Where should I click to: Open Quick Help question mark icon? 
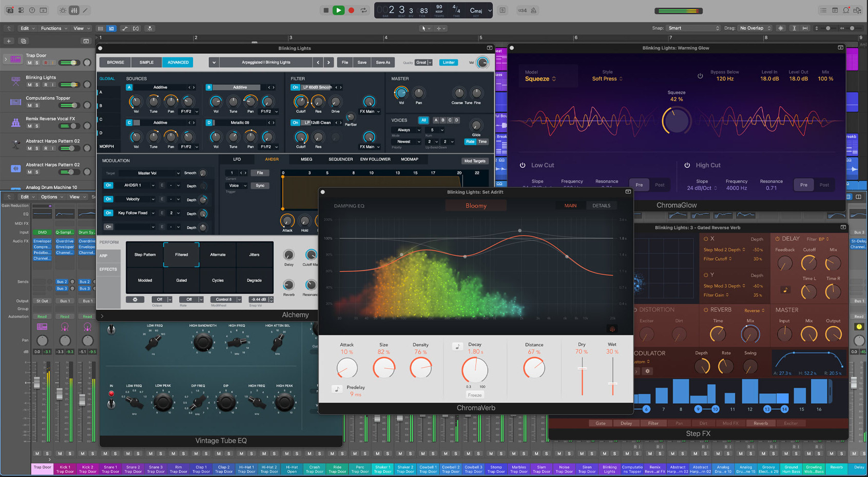(32, 10)
